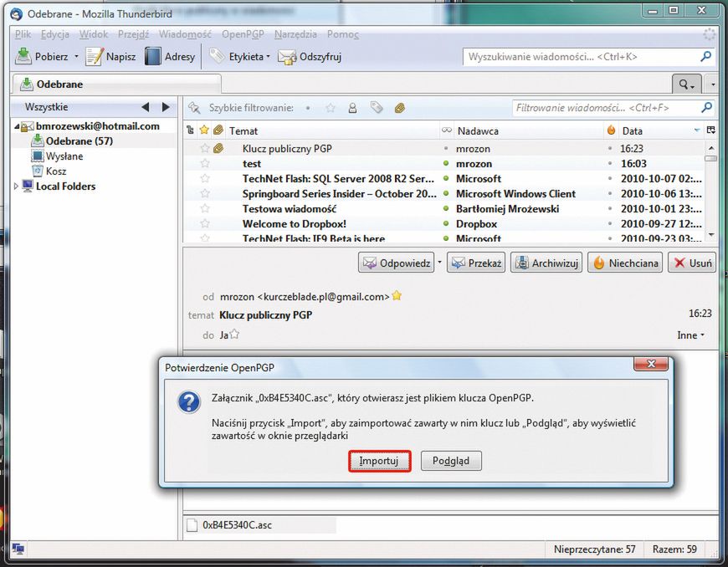728x567 pixels.
Task: Click Importuj in the OpenPGP dialog
Action: (379, 461)
